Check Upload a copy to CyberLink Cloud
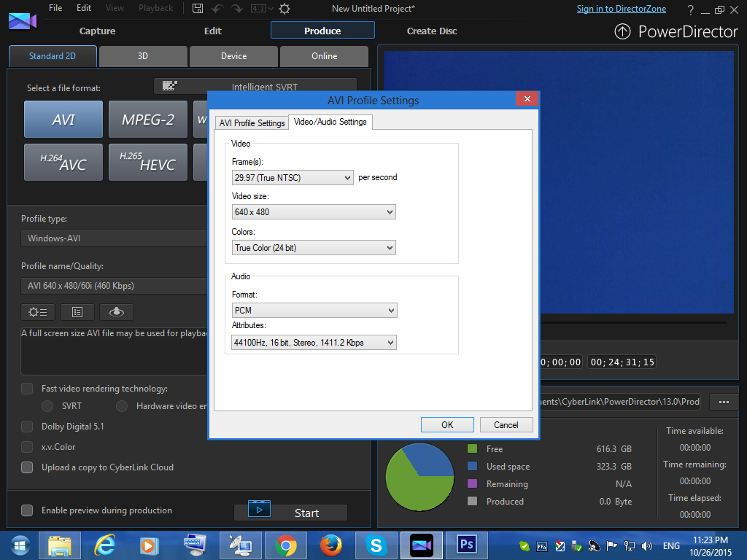The width and height of the screenshot is (747, 560). click(27, 467)
